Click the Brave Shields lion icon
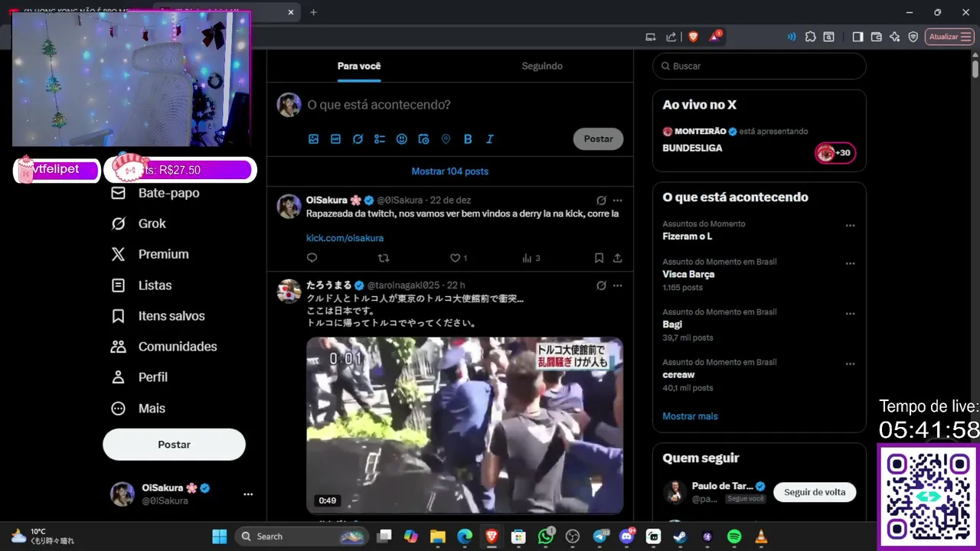Screen dimensions: 980x551 click(x=693, y=36)
